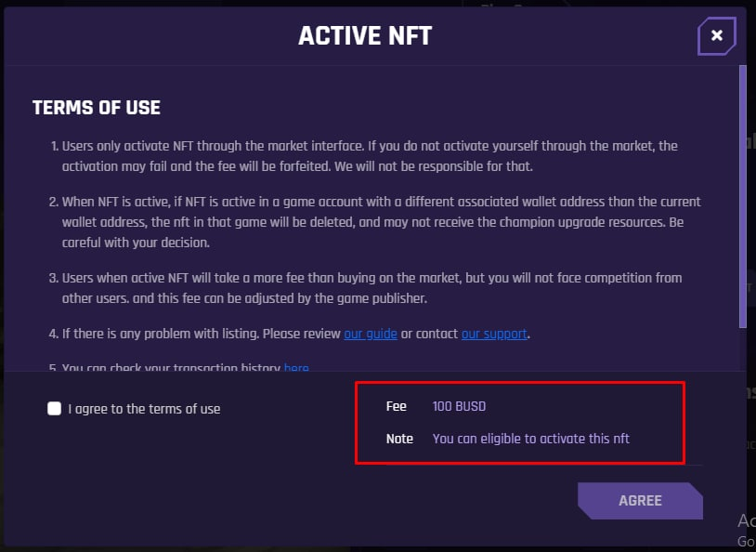The width and height of the screenshot is (756, 552).
Task: Open the "our support" link
Action: (x=494, y=334)
